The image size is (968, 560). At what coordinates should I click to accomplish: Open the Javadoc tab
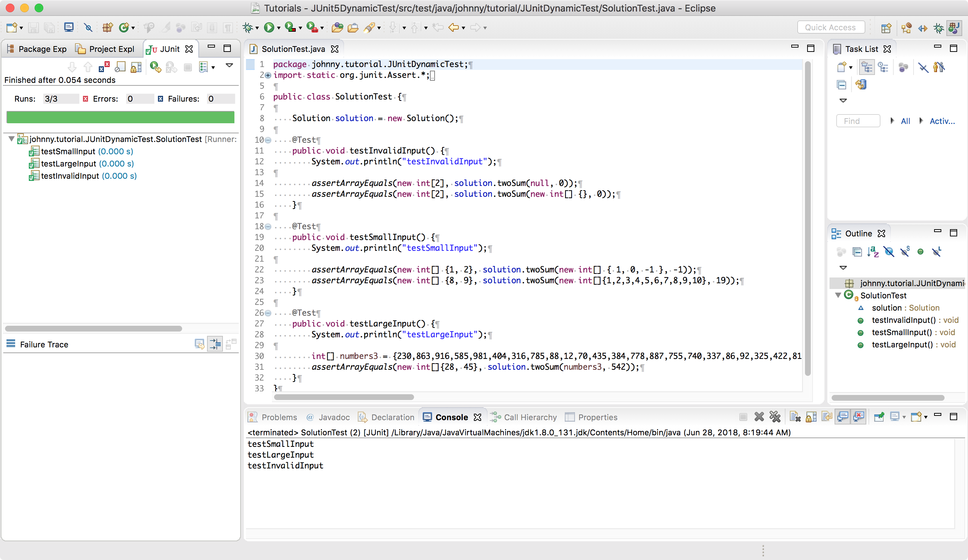(x=328, y=417)
